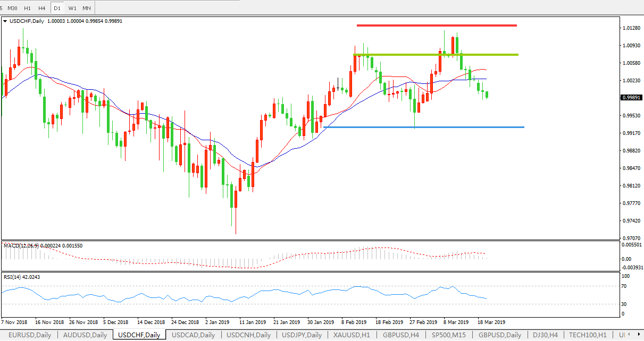Select the H1 timeframe button
The image size is (644, 341).
[x=28, y=8]
